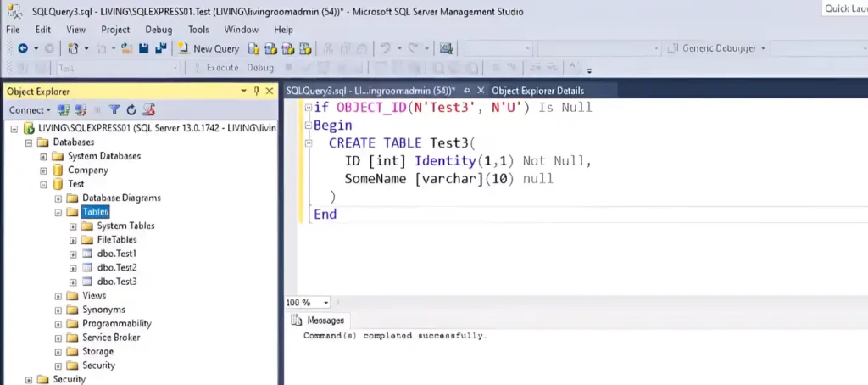Expand the Database Diagrams folder

(x=58, y=198)
